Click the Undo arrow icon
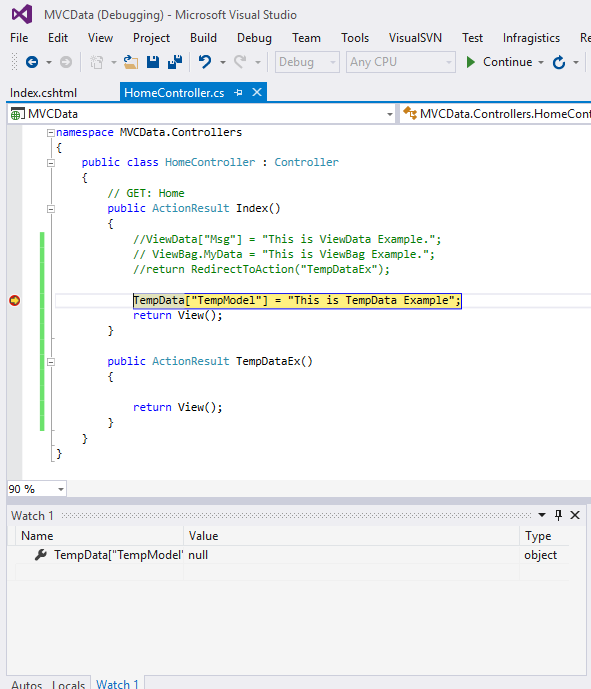This screenshot has width=591, height=689. pos(205,62)
